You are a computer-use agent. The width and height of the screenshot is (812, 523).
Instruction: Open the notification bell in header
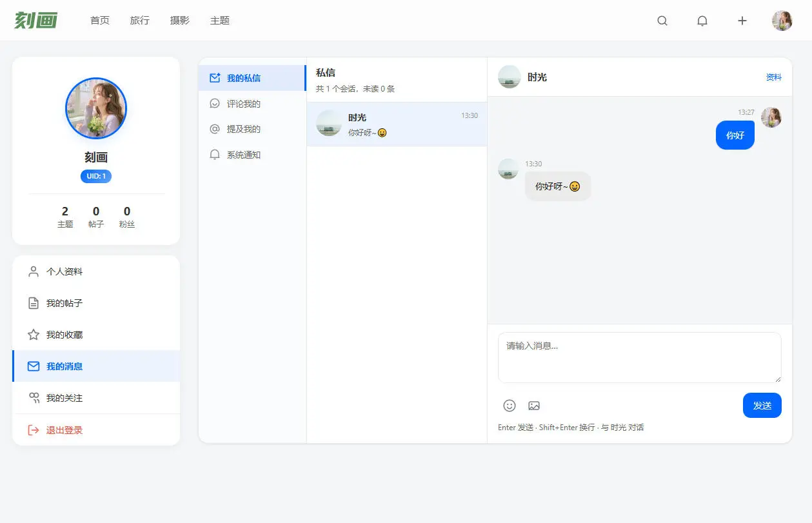[x=702, y=21]
